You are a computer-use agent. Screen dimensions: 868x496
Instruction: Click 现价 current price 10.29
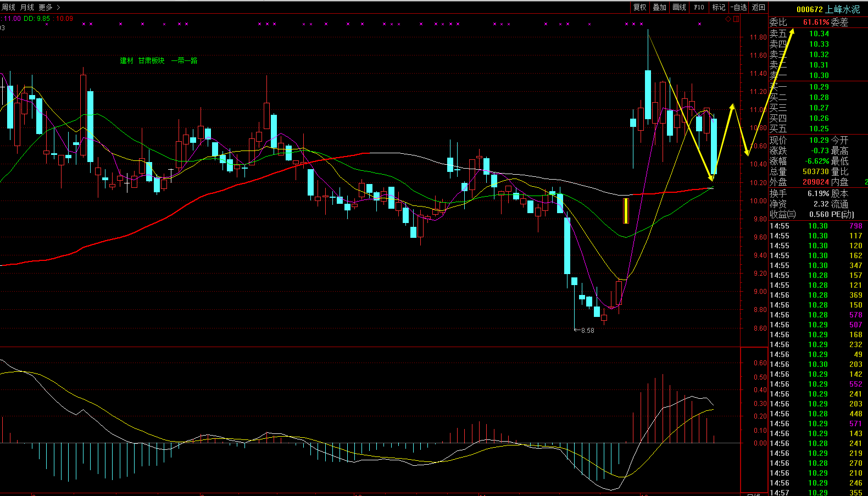tap(819, 141)
